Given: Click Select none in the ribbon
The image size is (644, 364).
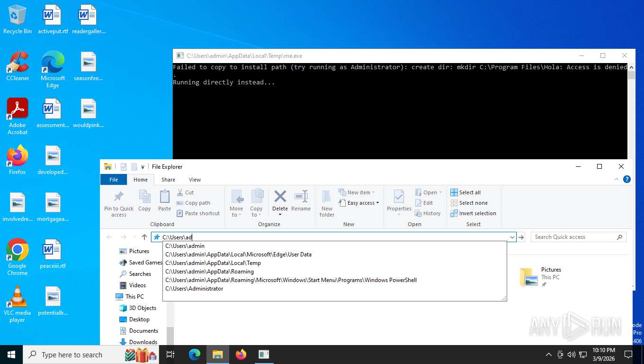Looking at the screenshot, I should tap(469, 203).
